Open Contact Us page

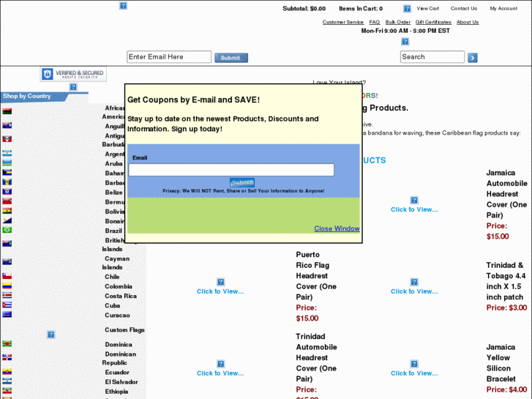point(463,9)
